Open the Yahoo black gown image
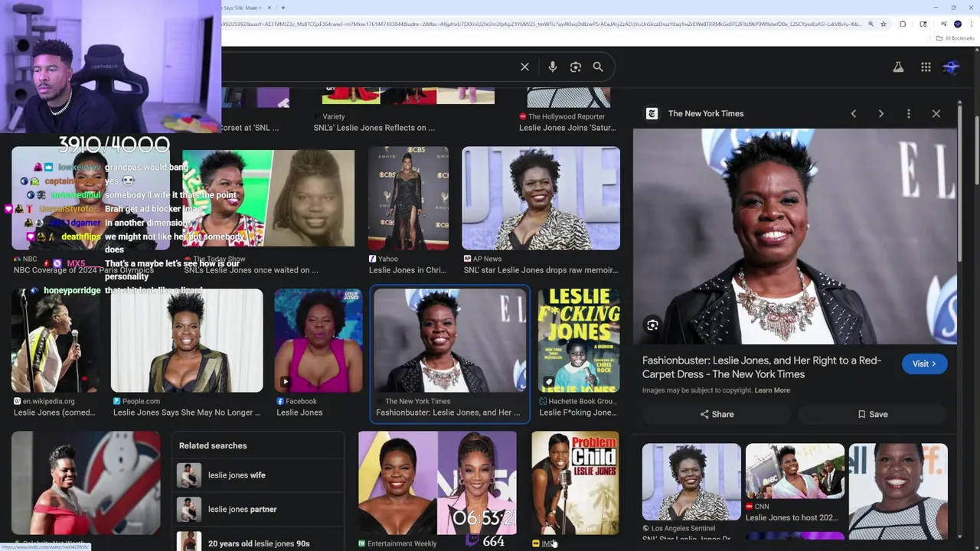This screenshot has width=980, height=551. pos(408,198)
